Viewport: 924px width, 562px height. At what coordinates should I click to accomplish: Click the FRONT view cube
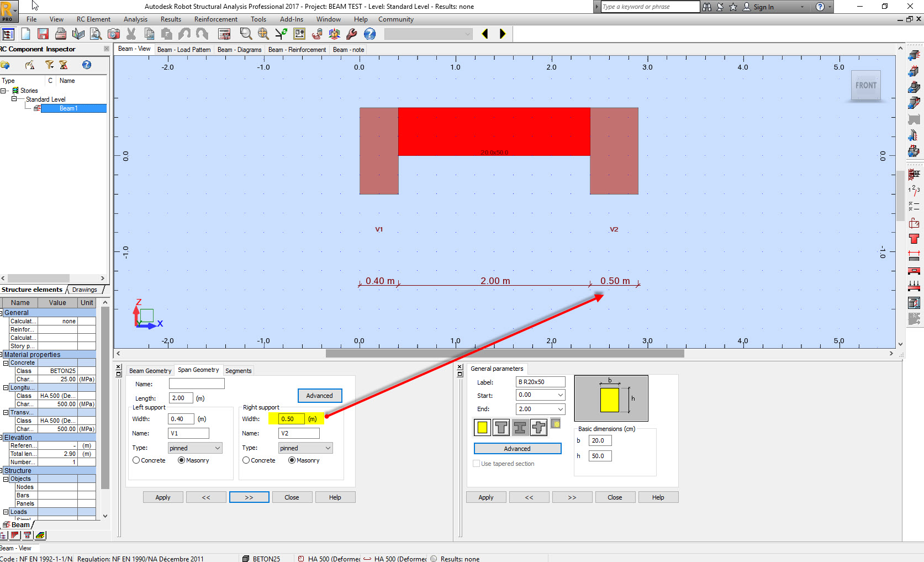866,86
